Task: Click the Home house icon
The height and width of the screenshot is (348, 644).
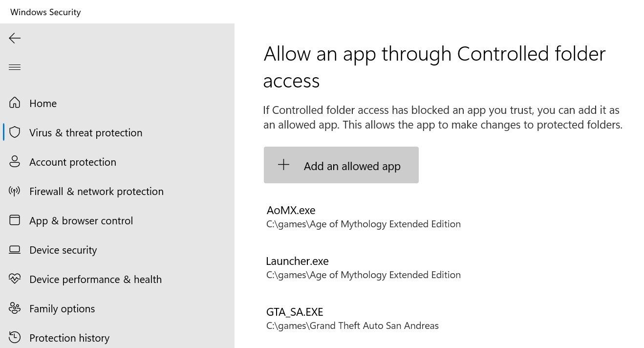Action: [x=15, y=103]
